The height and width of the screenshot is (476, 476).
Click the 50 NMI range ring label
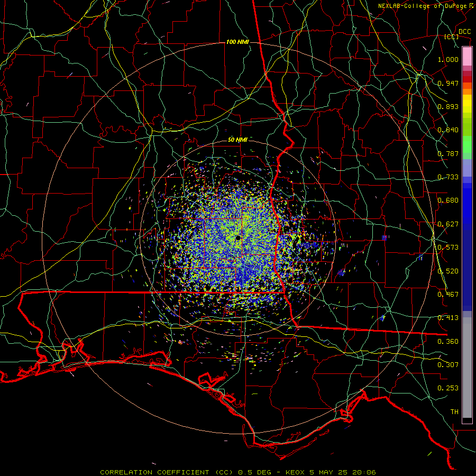(x=237, y=140)
